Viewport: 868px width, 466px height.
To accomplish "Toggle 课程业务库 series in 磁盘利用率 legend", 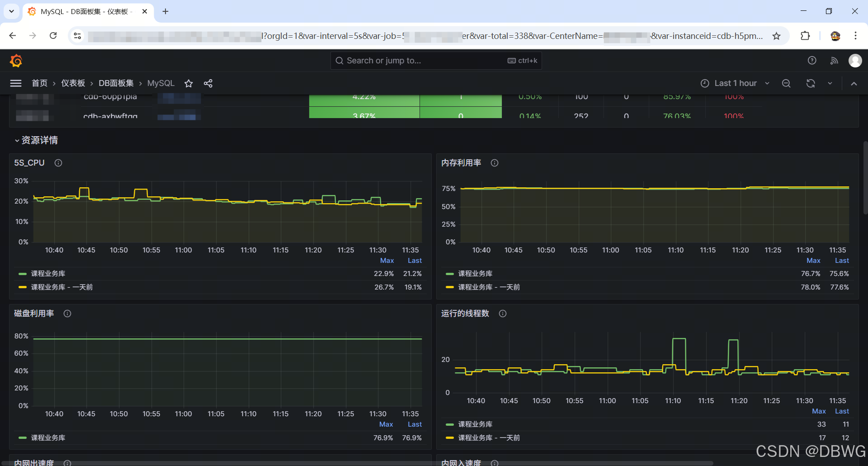I will click(48, 438).
